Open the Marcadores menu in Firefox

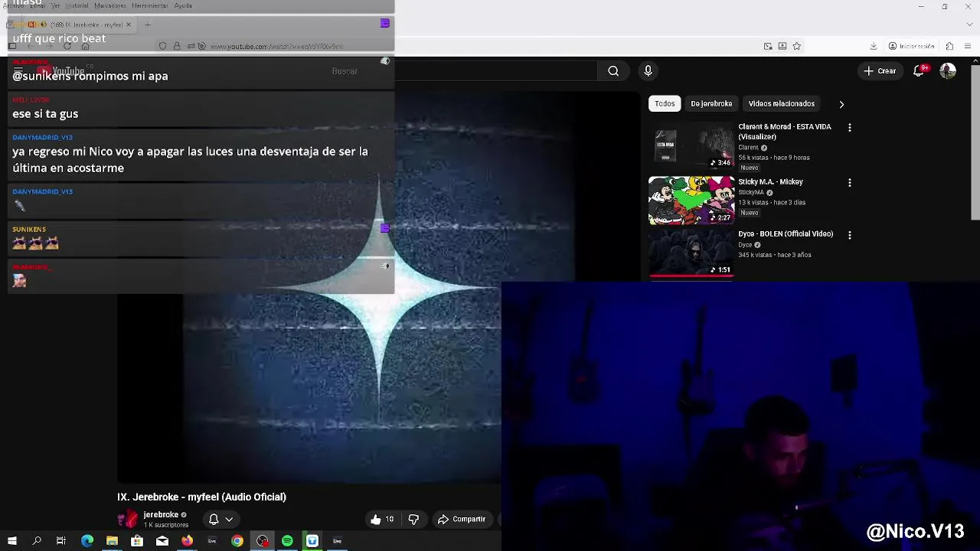(109, 5)
